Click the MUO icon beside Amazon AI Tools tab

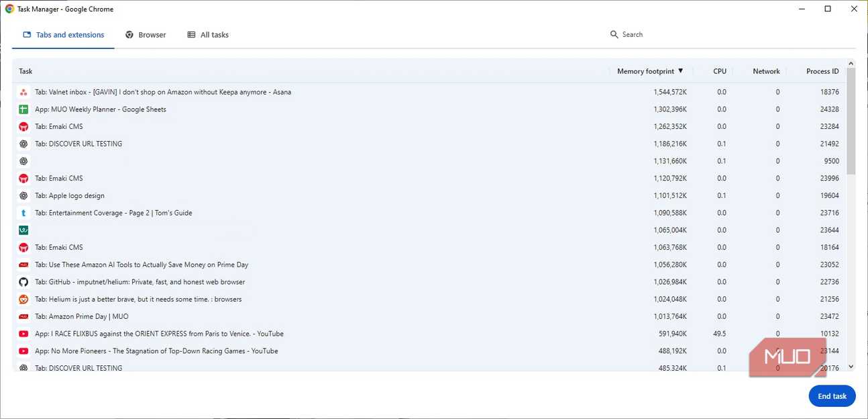pyautogui.click(x=23, y=265)
